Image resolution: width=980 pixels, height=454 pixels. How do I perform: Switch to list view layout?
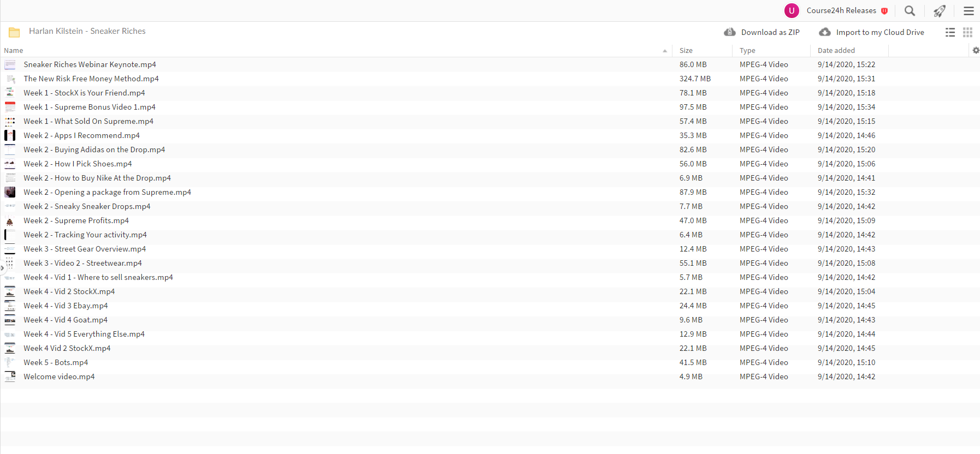pos(951,32)
